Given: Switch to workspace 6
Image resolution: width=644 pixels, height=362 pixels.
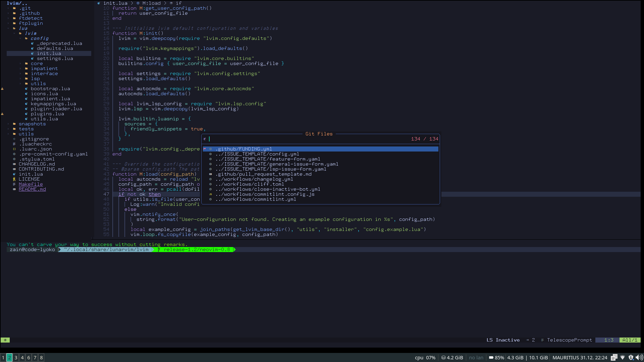Looking at the screenshot, I should point(29,358).
